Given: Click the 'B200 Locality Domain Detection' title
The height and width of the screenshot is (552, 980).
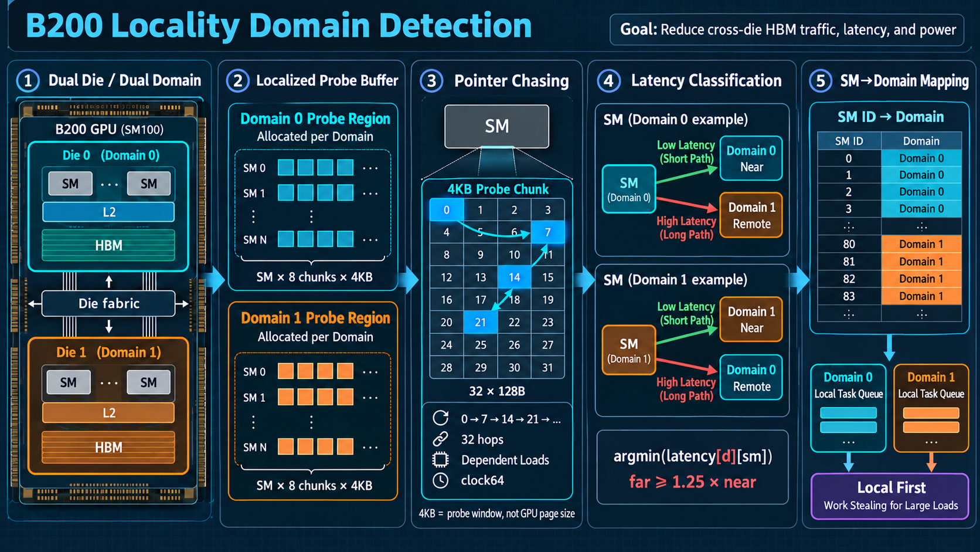Looking at the screenshot, I should (279, 26).
